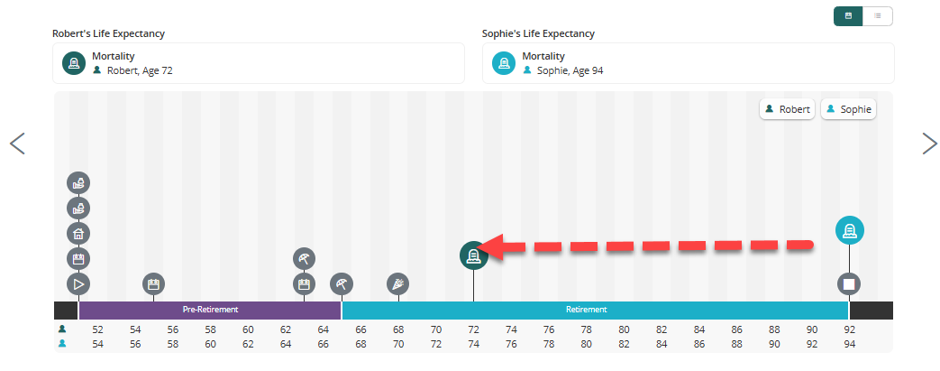Screen dimensions: 940x371
Task: Click the play start icon on the timeline
Action: click(x=78, y=284)
